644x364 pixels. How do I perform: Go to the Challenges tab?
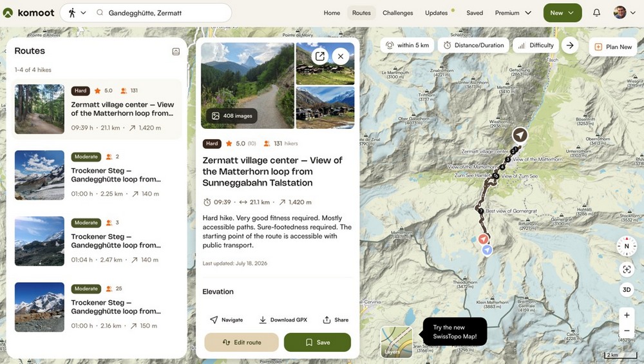[x=397, y=13]
